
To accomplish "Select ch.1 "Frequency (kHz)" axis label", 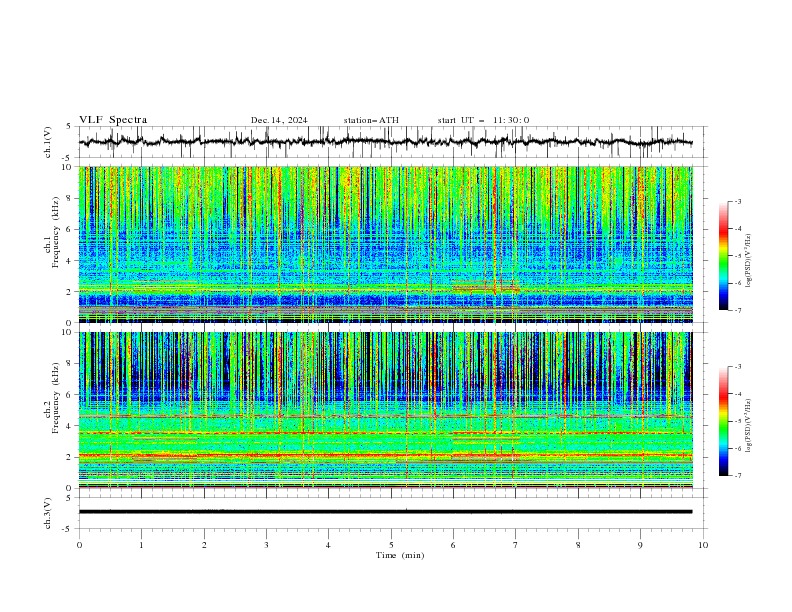I will click(56, 232).
